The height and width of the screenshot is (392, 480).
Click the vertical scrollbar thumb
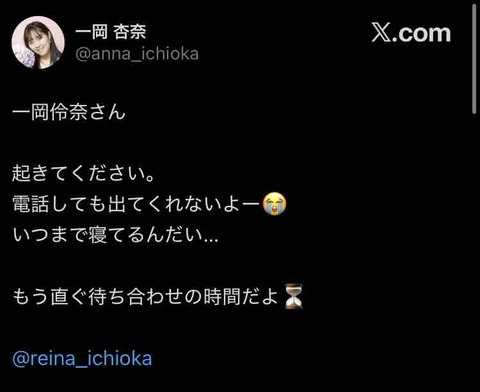pos(474,59)
